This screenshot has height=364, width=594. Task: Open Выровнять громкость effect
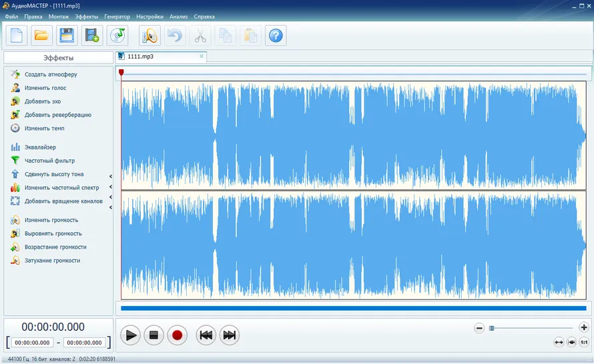coord(53,233)
